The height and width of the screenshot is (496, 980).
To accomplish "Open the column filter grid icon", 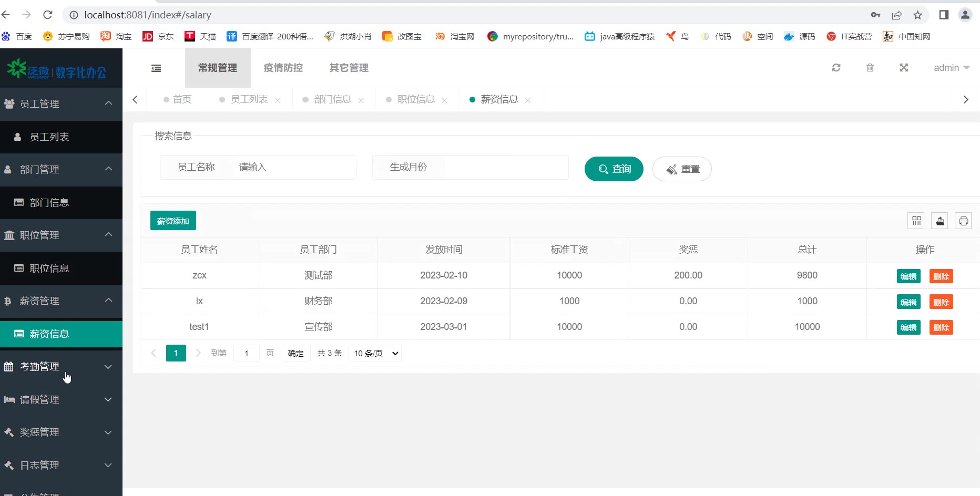I will [x=916, y=221].
